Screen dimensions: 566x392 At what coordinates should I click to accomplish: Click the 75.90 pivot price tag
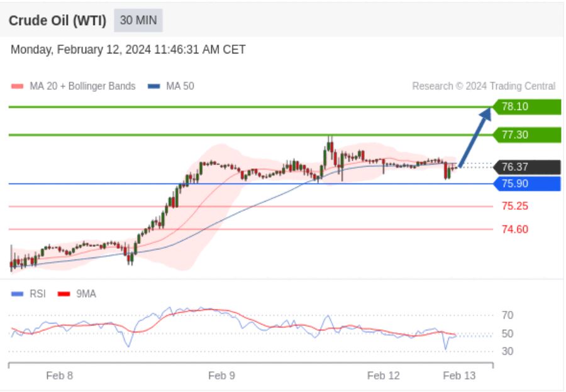tap(527, 183)
